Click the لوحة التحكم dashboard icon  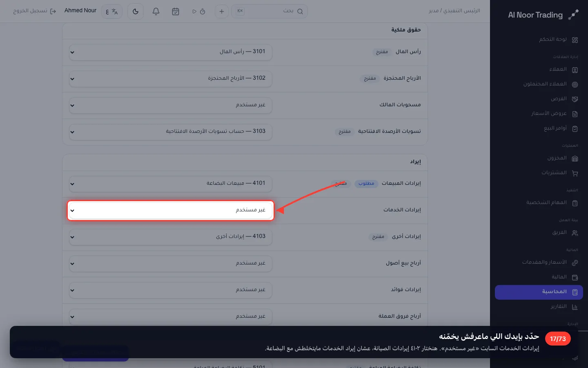(x=575, y=40)
